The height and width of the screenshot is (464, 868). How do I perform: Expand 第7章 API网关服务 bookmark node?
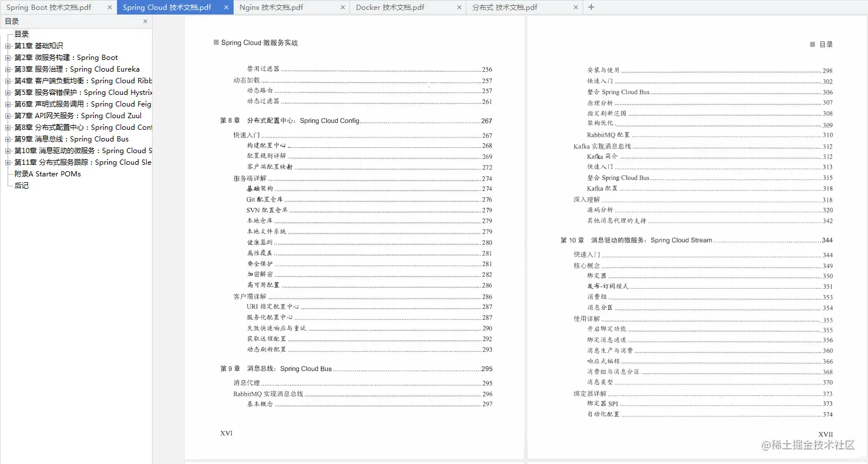(8, 116)
